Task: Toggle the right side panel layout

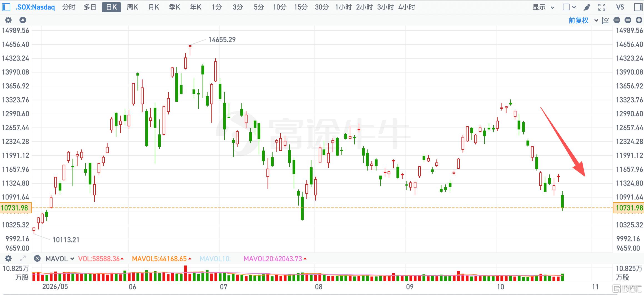Action: click(x=638, y=7)
